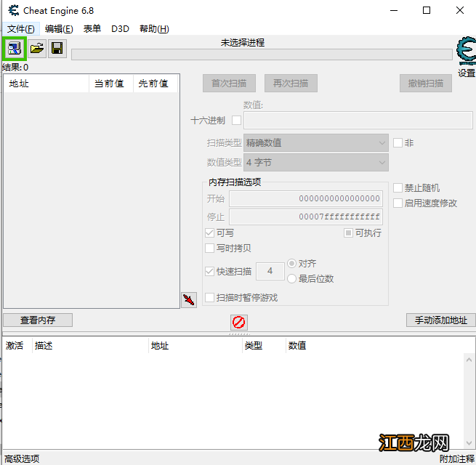Viewport: 476px width, 465px height.
Task: Toggle the 十六进制 checkbox
Action: point(236,120)
